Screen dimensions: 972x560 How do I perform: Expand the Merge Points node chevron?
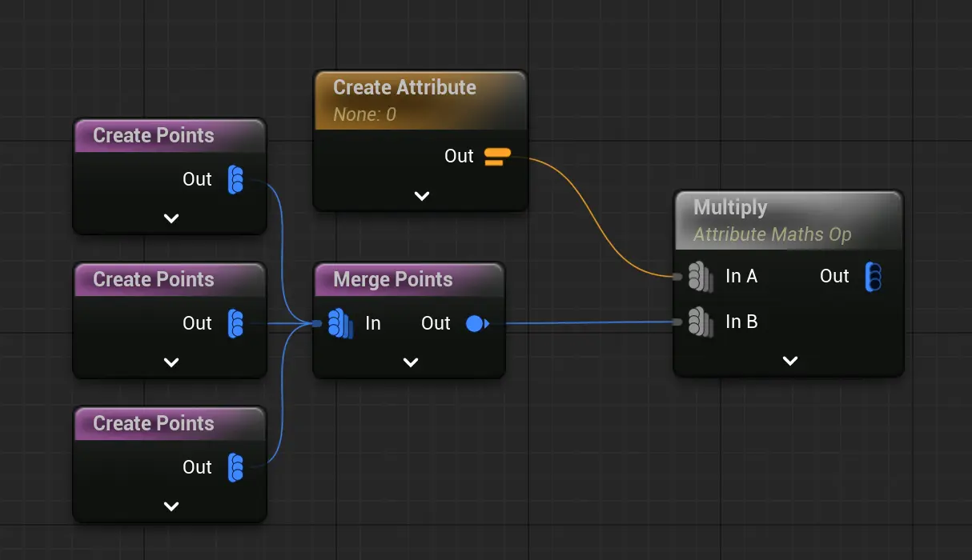[x=410, y=362]
